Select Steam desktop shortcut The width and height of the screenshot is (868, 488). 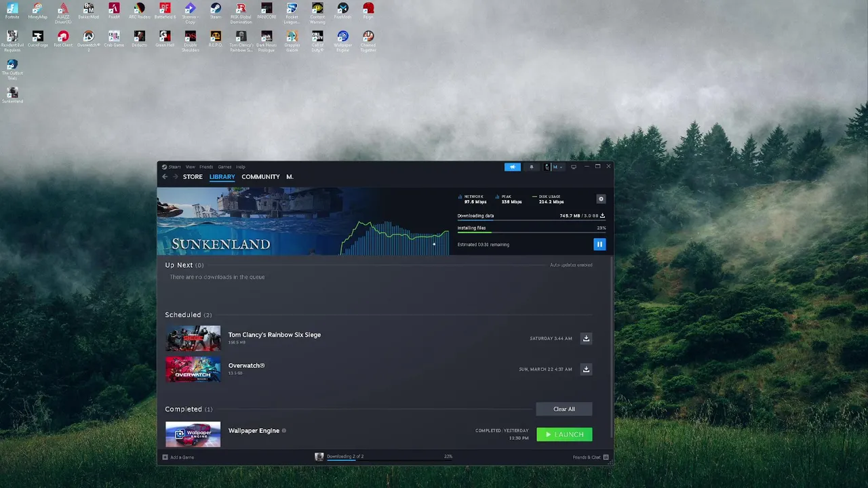216,12
